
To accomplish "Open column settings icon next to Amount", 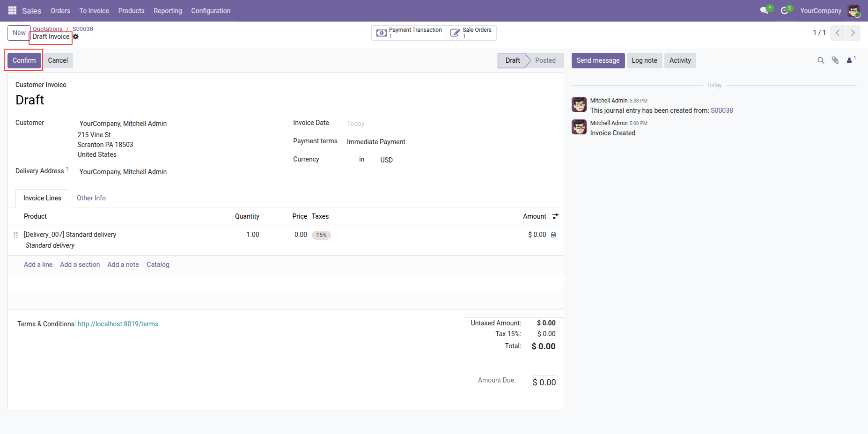I will (555, 216).
